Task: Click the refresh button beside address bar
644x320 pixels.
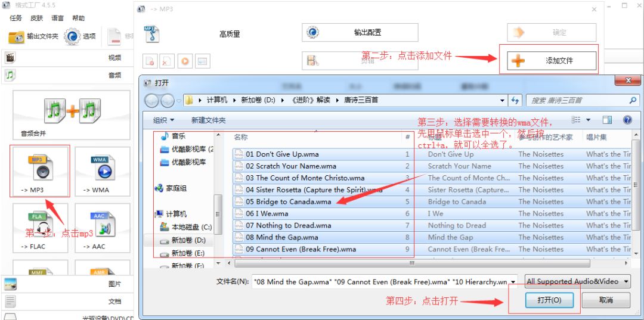Action: 515,100
